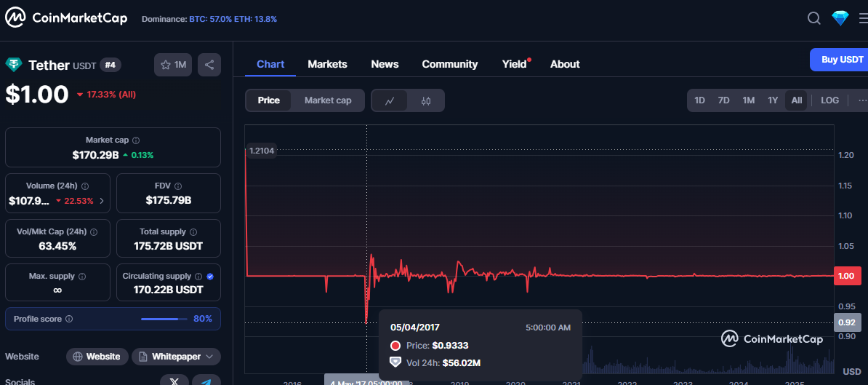Viewport: 868px width, 385px height.
Task: Open the Chart tab
Action: click(x=270, y=64)
